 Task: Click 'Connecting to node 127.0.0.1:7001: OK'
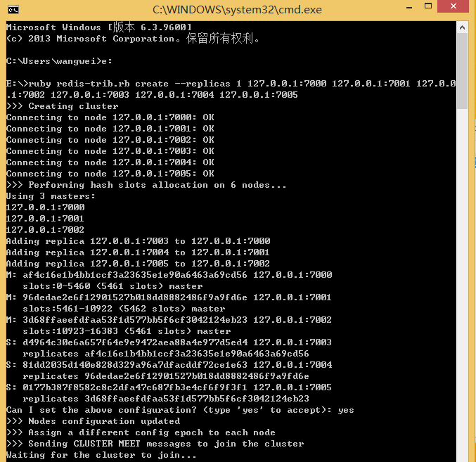110,129
